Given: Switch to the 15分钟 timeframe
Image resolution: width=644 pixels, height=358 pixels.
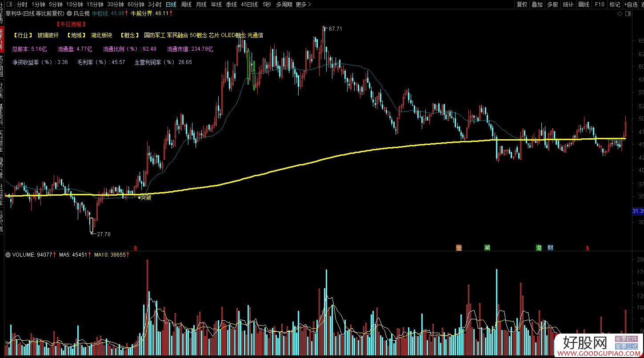Looking at the screenshot, I should click(x=95, y=4).
